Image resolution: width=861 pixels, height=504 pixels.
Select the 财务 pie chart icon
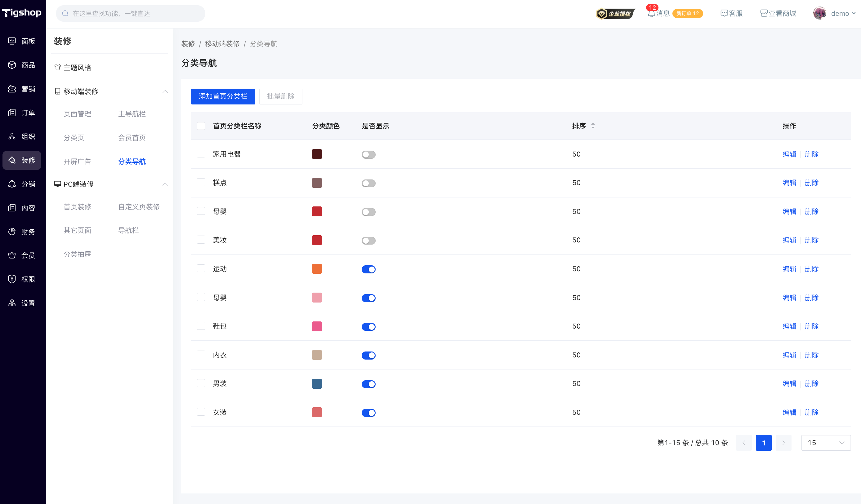[x=12, y=232]
